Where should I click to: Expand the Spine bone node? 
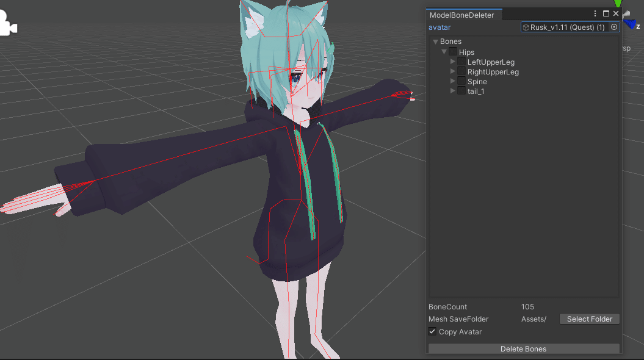coord(452,81)
